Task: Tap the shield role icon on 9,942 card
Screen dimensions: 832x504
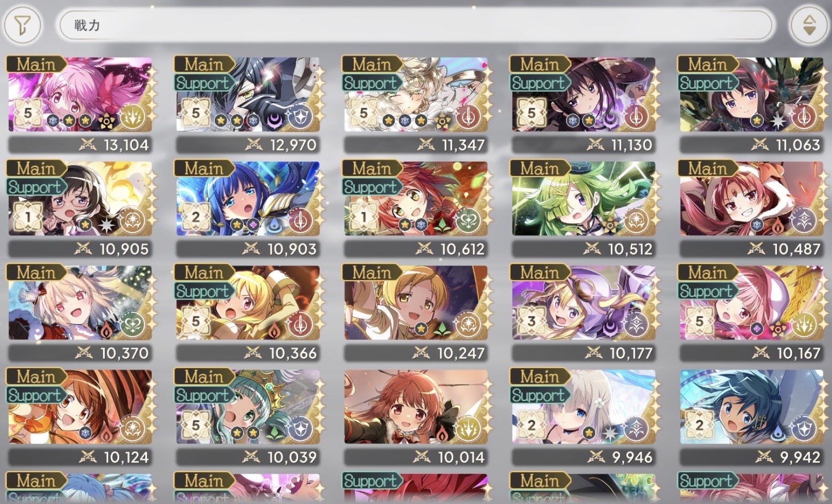Action: click(803, 428)
